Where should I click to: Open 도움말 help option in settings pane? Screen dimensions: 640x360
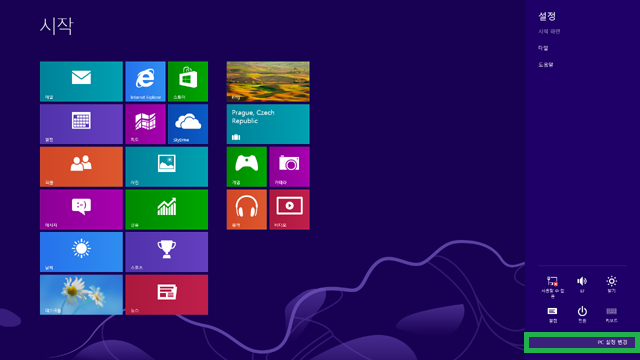(x=545, y=64)
